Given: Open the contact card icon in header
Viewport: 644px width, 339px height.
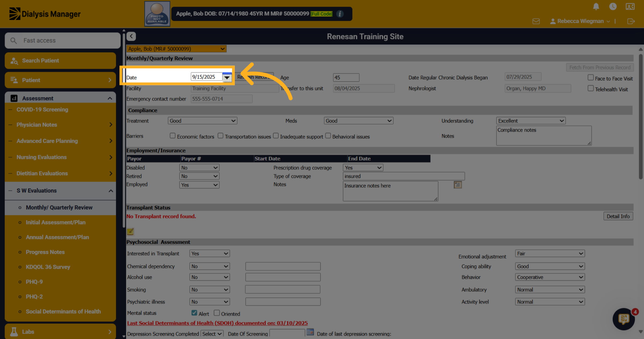Looking at the screenshot, I should pyautogui.click(x=630, y=6).
